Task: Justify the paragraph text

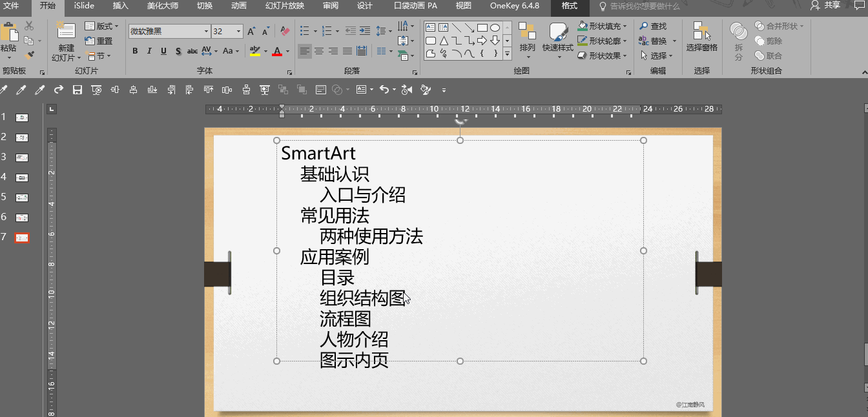Action: pos(347,51)
